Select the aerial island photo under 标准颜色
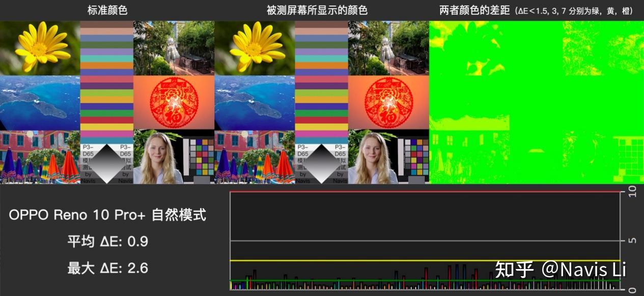This screenshot has width=644, height=296. [40, 103]
